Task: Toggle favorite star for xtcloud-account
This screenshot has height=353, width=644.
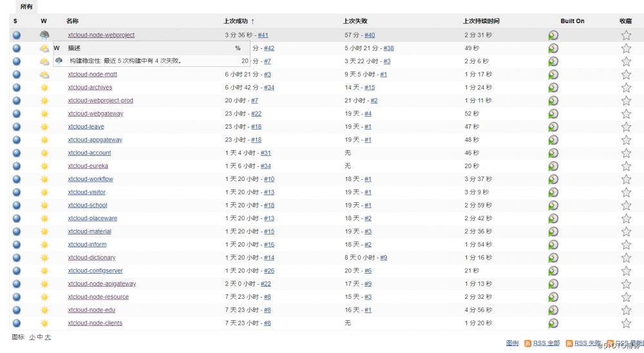Action: tap(626, 153)
